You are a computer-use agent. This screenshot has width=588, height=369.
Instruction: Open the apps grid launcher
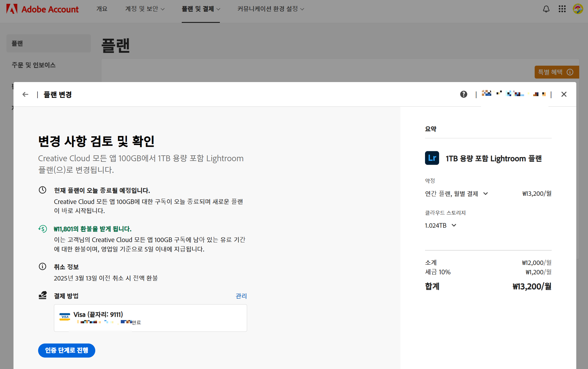[x=562, y=9]
